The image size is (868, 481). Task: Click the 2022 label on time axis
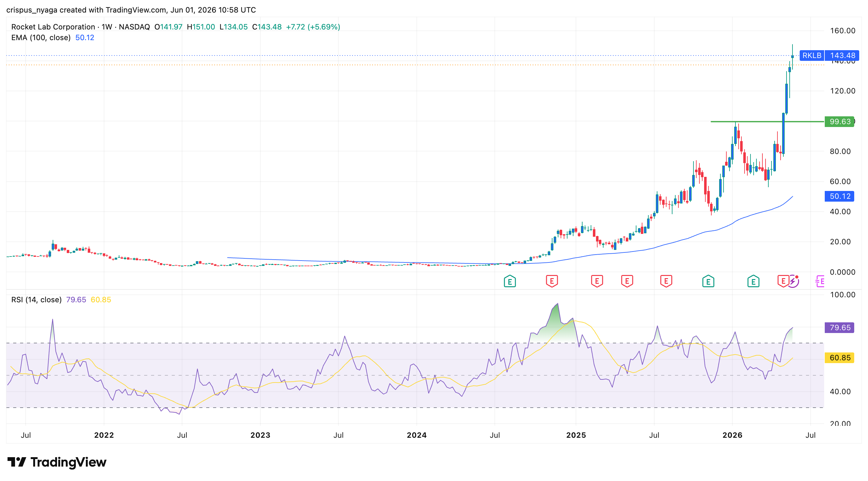(104, 435)
